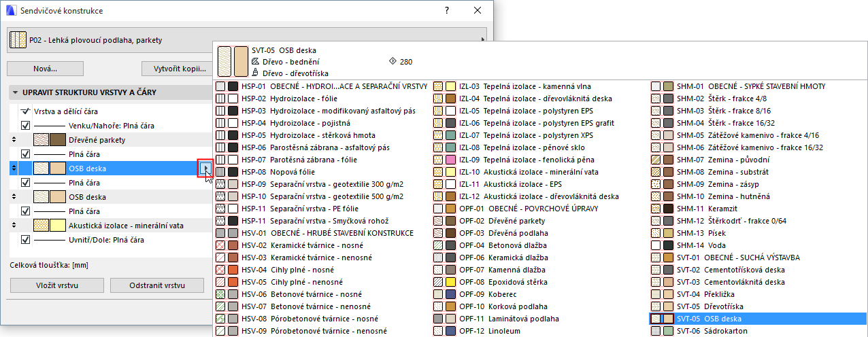Choose HSP-06 Parotěsná zábrana - asfaltový pás
This screenshot has width=868, height=337.
pyautogui.click(x=321, y=147)
